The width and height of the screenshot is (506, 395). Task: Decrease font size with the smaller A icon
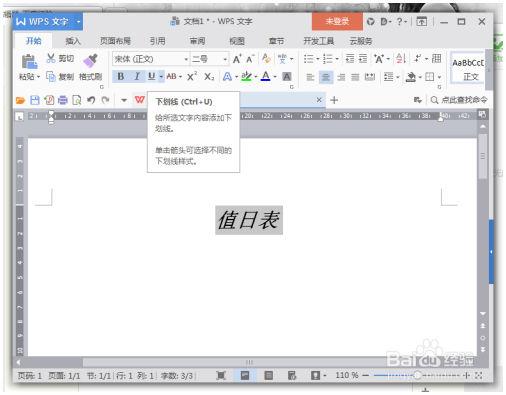250,59
